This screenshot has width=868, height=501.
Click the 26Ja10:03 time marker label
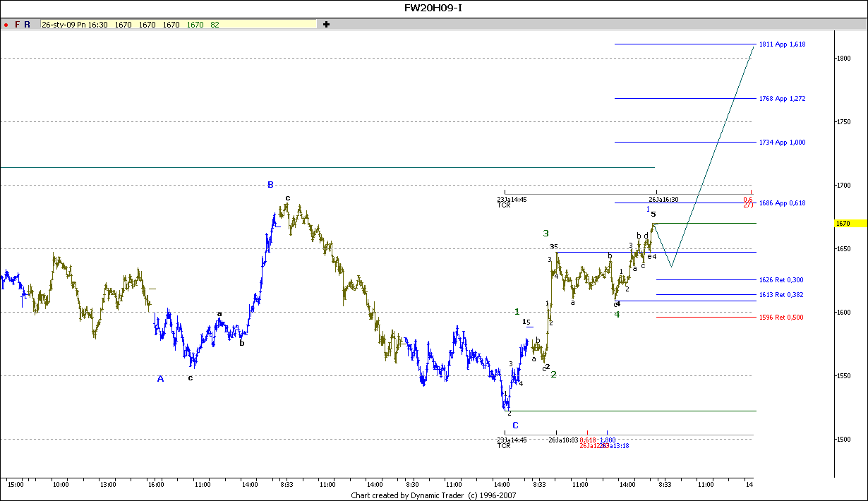point(562,440)
